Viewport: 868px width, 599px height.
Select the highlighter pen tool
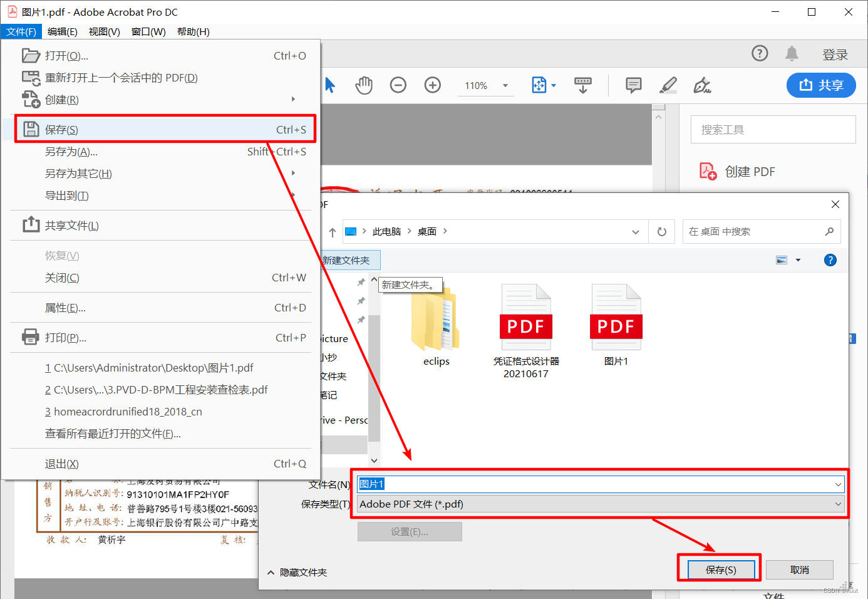(668, 85)
